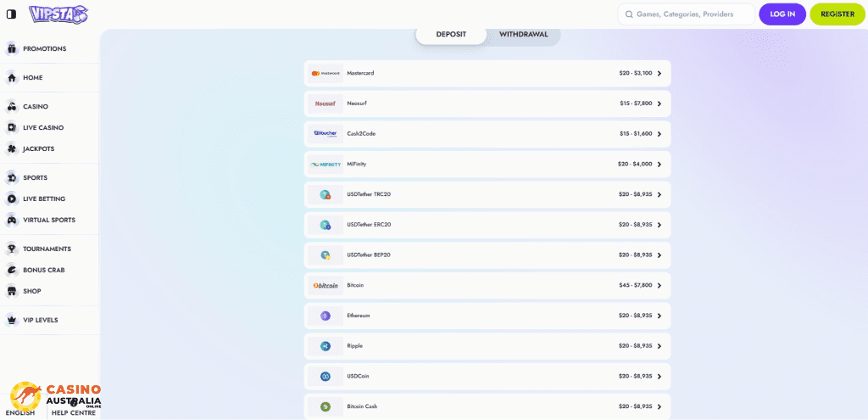The width and height of the screenshot is (868, 420).
Task: Click the Jackpots clover icon
Action: tap(12, 148)
